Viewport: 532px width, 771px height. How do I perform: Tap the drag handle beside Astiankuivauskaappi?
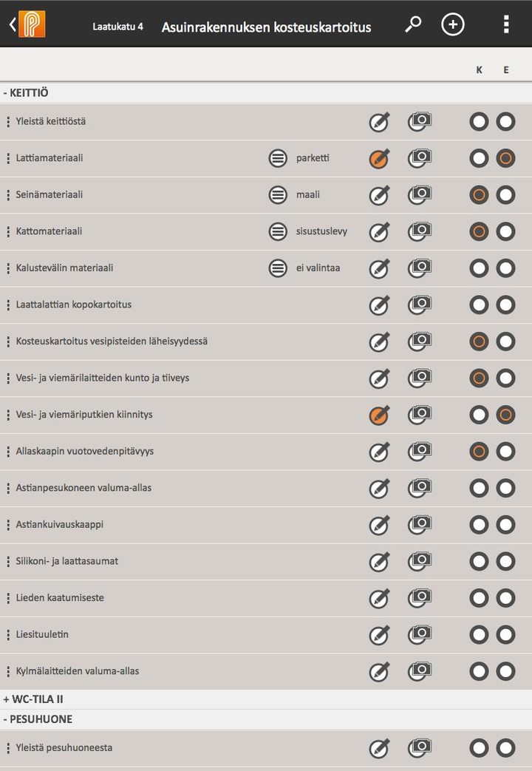click(8, 524)
